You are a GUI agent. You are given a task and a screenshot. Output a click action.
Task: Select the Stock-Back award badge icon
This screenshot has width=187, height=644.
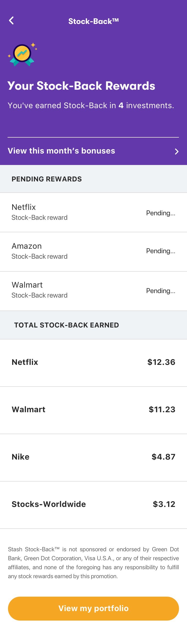pyautogui.click(x=22, y=53)
